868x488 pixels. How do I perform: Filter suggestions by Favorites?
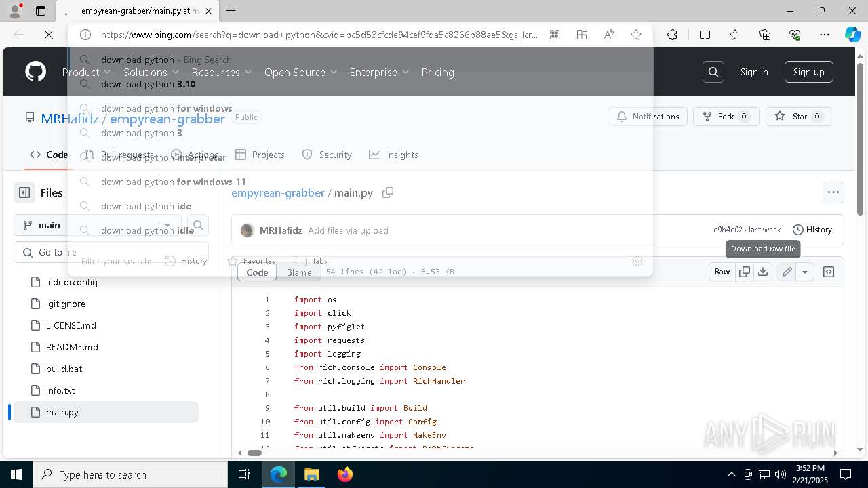coord(251,261)
